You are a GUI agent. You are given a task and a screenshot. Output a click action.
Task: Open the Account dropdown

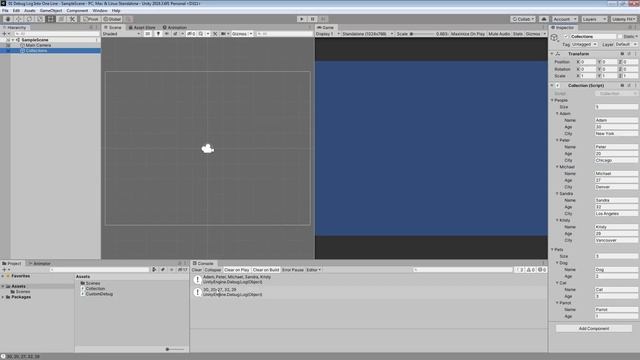(x=564, y=19)
